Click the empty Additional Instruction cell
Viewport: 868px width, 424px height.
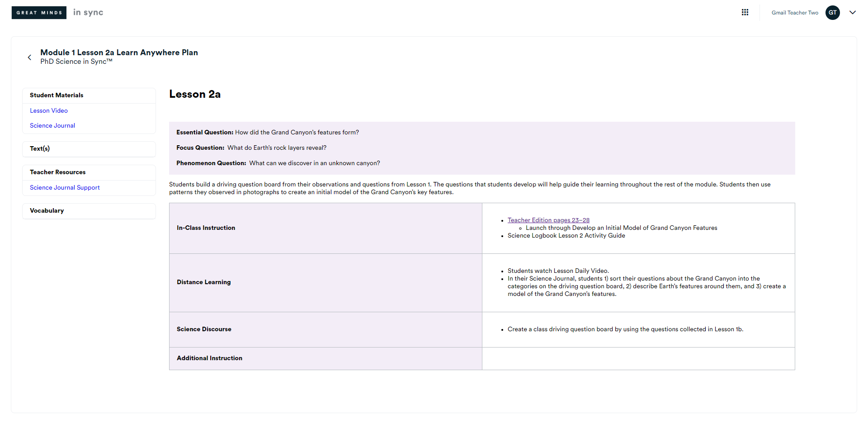pyautogui.click(x=638, y=358)
